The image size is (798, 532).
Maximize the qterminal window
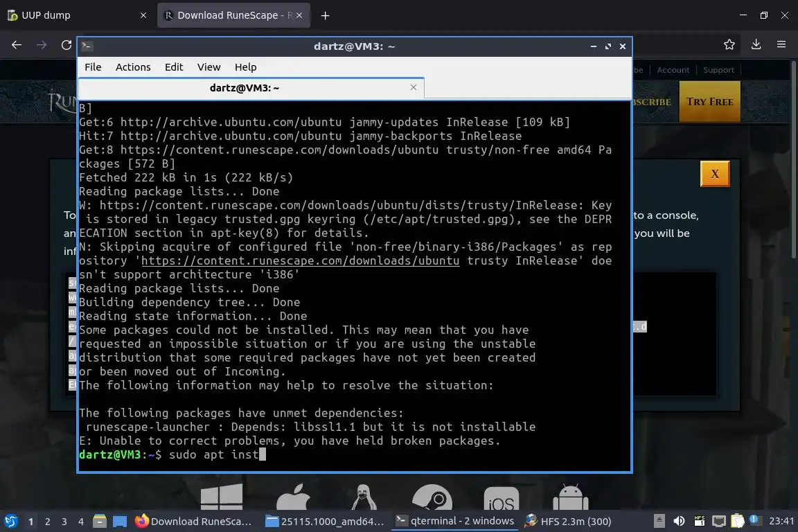(608, 46)
